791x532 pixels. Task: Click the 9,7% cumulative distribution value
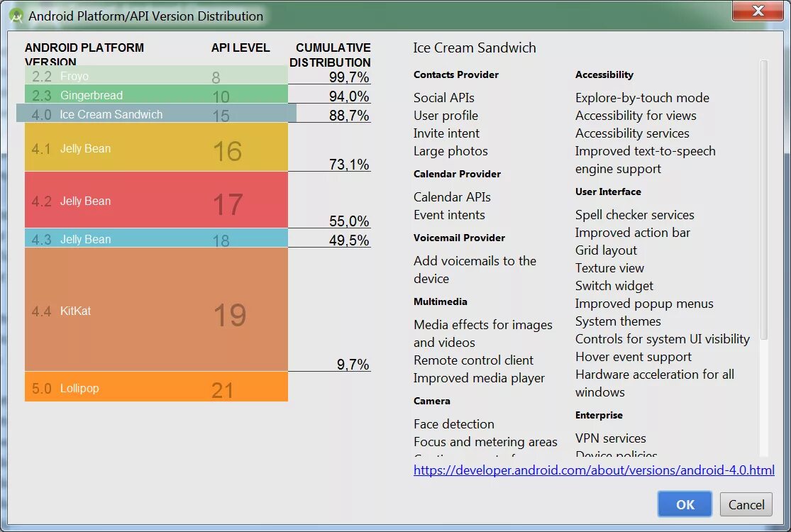coord(353,364)
